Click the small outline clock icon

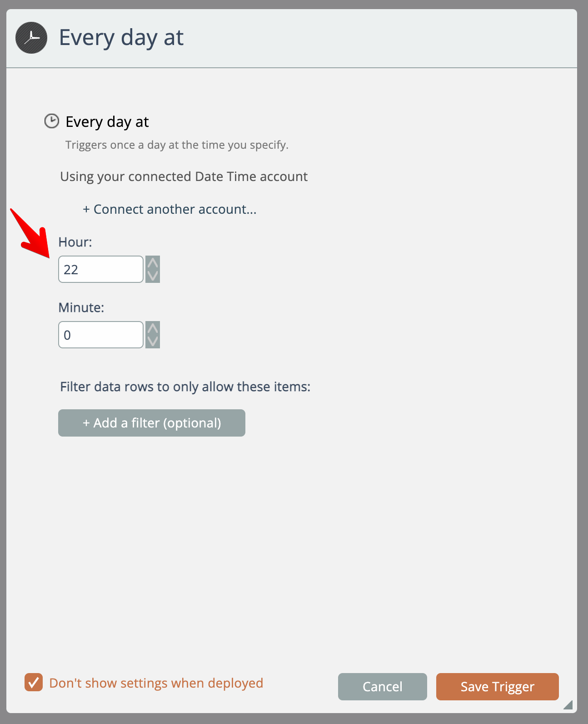click(x=52, y=121)
